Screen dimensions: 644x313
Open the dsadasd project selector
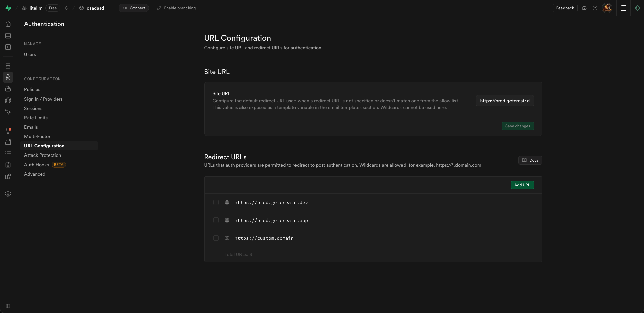[110, 8]
